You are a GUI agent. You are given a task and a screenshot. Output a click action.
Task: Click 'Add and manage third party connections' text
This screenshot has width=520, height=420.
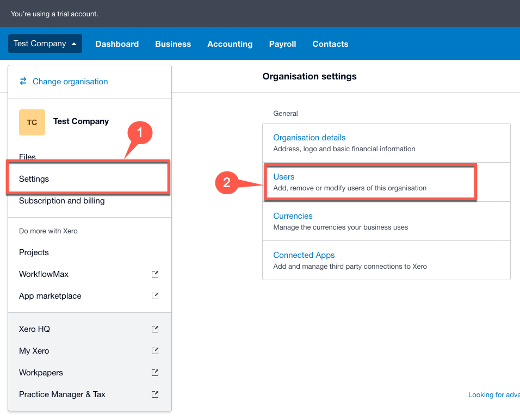click(x=350, y=267)
